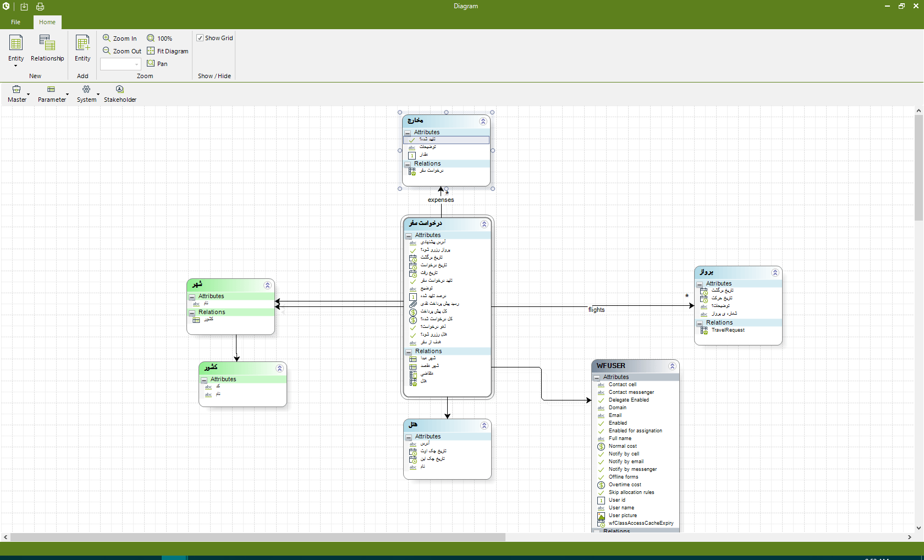Open the Master dropdown arrow
Viewport: 924px width, 560px height.
(29, 94)
